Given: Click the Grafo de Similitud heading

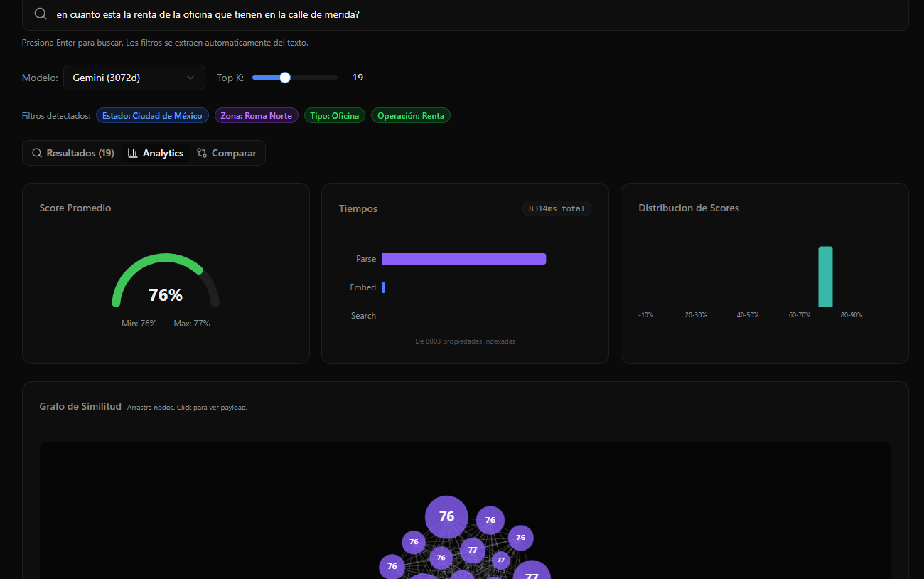Looking at the screenshot, I should [80, 407].
